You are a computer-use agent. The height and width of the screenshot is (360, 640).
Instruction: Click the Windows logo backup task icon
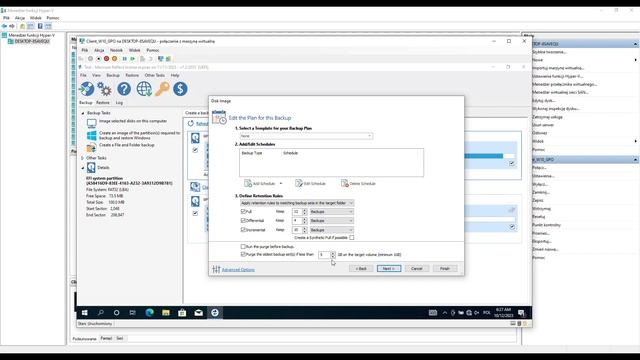(x=91, y=136)
